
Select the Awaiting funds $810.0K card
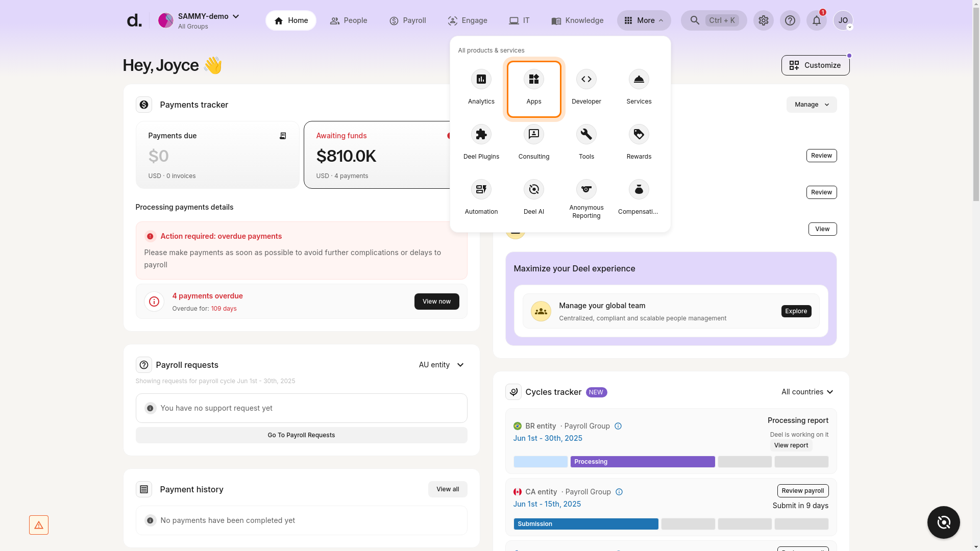pyautogui.click(x=378, y=155)
